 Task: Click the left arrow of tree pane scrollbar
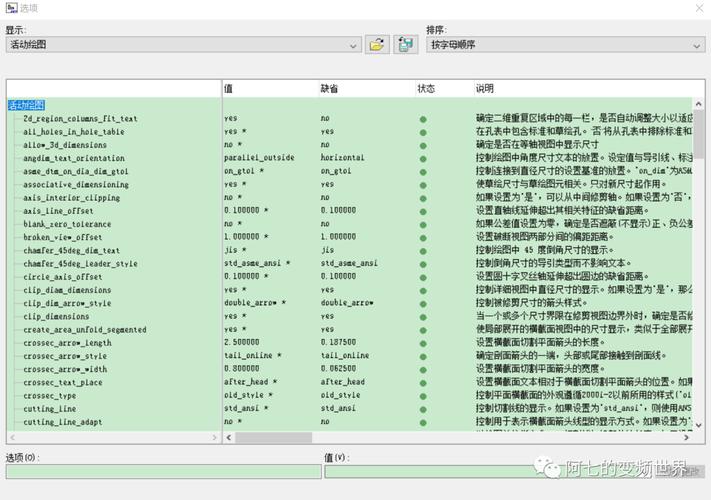12,437
